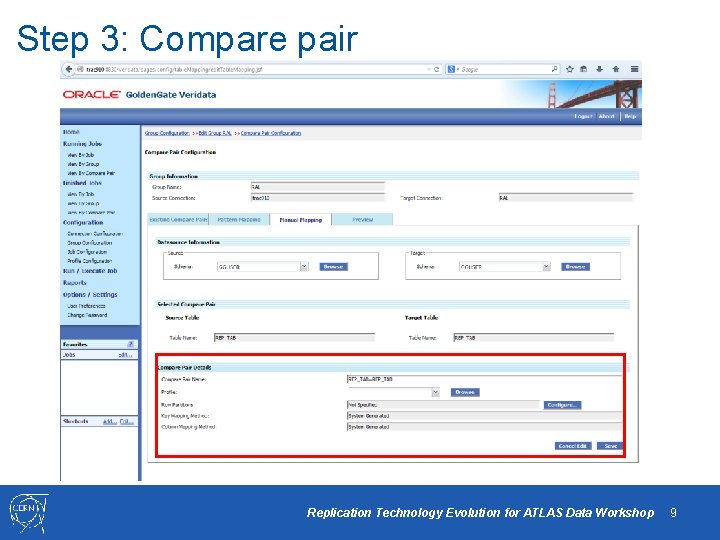
Task: Click into the browser address bar URL
Action: [x=254, y=69]
